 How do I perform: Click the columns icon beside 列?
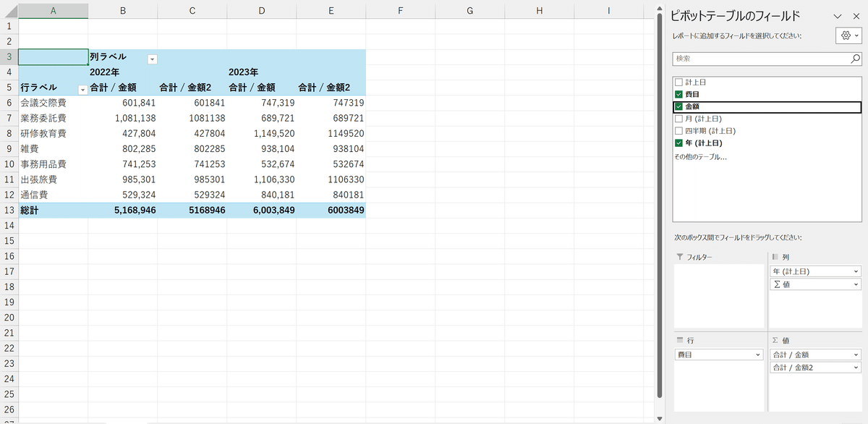tap(775, 257)
